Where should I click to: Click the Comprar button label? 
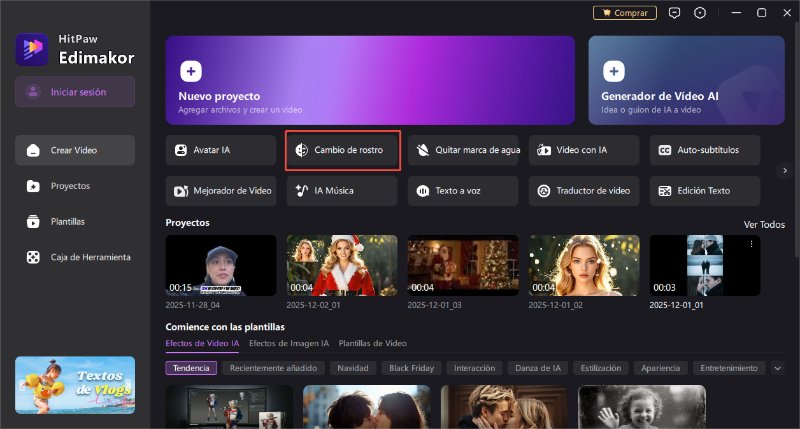click(x=631, y=13)
